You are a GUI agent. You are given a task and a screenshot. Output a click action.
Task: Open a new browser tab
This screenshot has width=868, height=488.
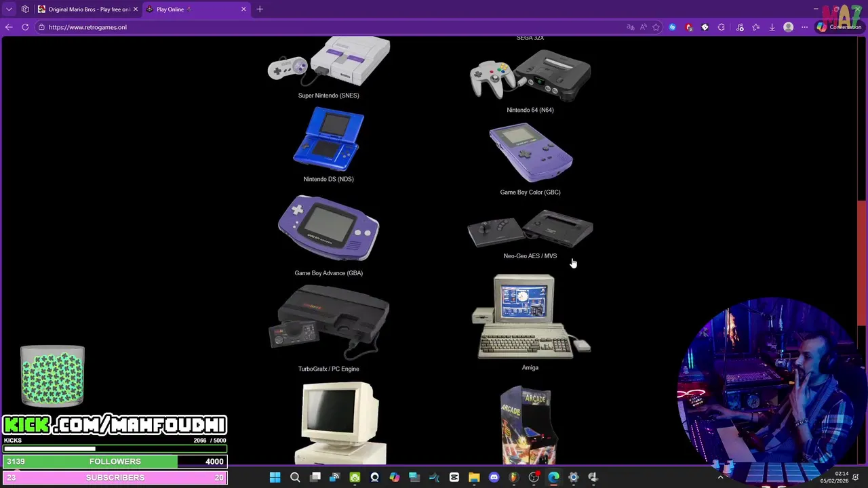tap(260, 9)
